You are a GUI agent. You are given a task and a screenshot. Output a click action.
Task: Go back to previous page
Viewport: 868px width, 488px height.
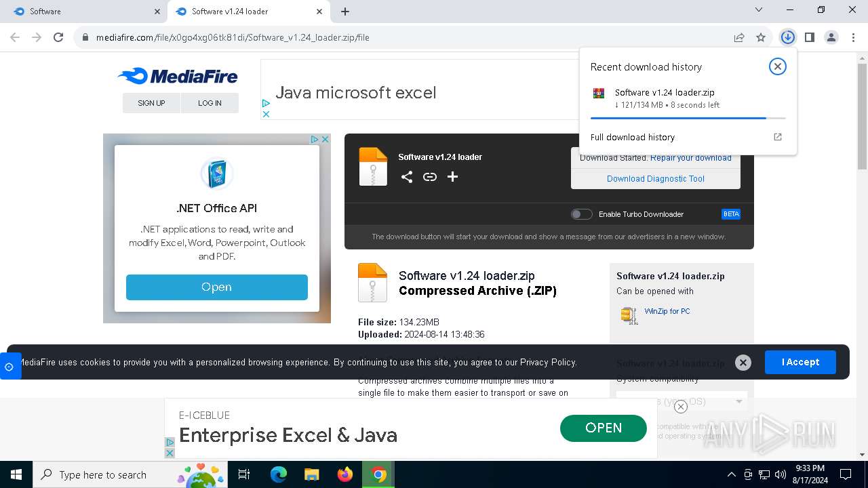click(15, 37)
